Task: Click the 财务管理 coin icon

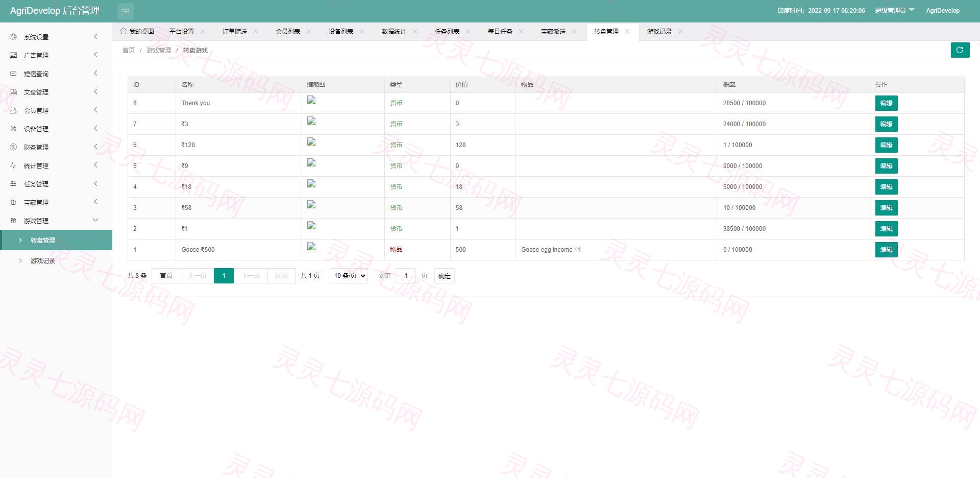Action: click(x=13, y=147)
